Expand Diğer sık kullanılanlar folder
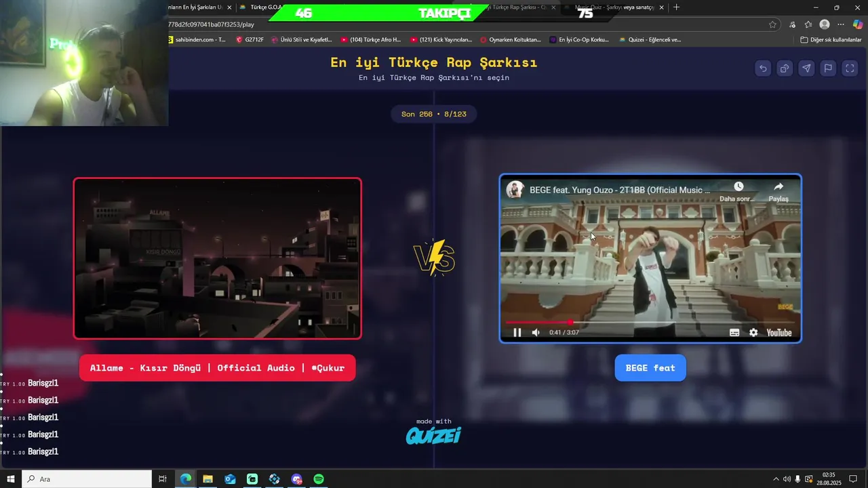Image resolution: width=868 pixels, height=488 pixels. pyautogui.click(x=831, y=39)
